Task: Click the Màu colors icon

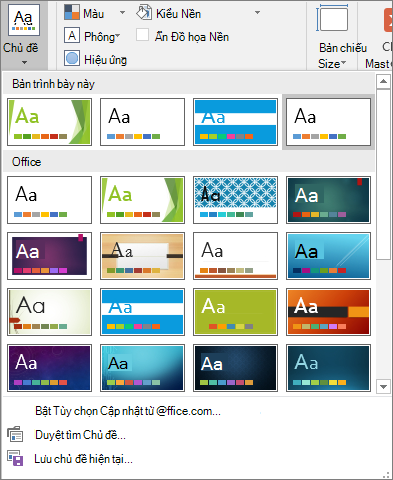Action: coord(72,13)
